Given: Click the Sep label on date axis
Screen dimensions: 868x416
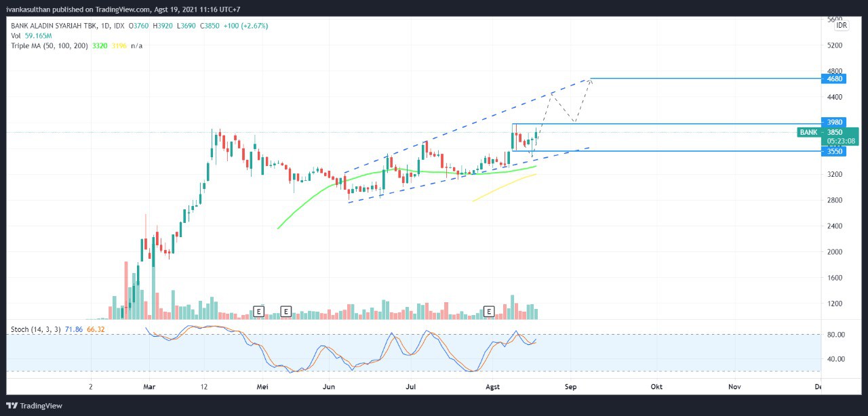Looking at the screenshot, I should coord(570,386).
